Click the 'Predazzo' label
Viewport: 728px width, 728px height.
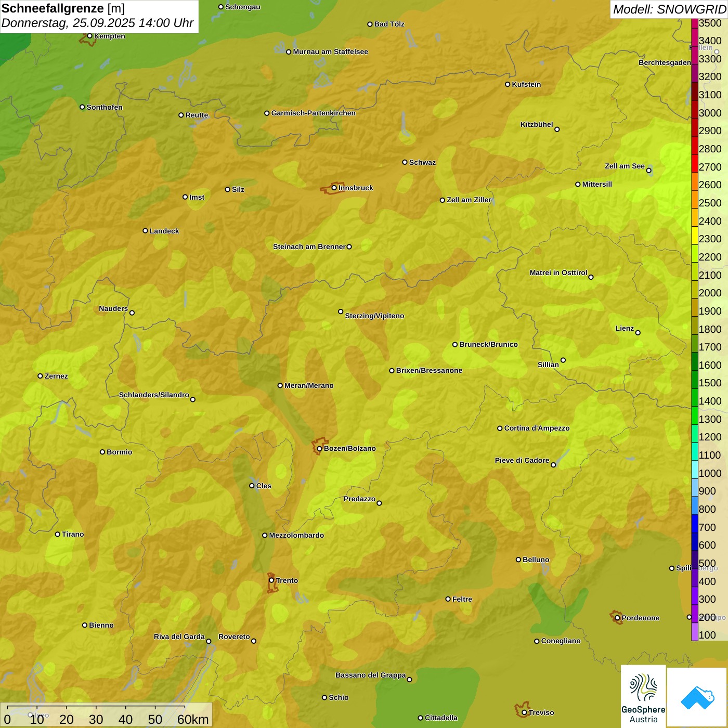(x=359, y=499)
